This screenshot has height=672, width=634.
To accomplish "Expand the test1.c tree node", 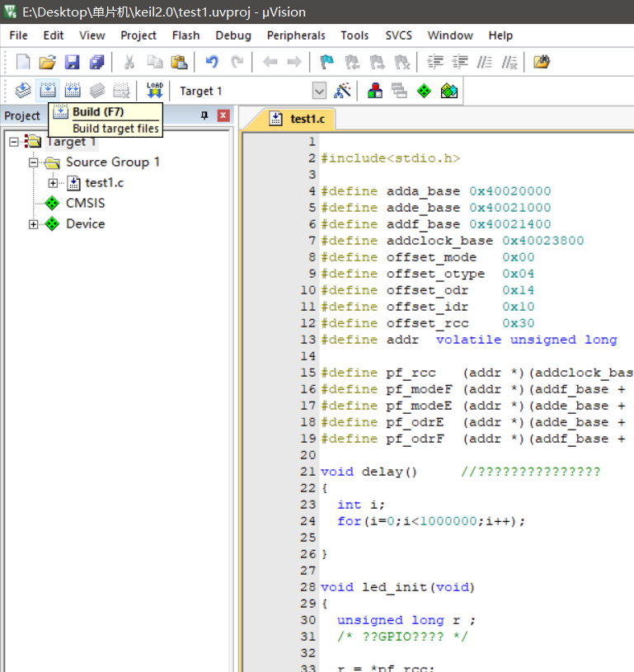I will coord(54,183).
